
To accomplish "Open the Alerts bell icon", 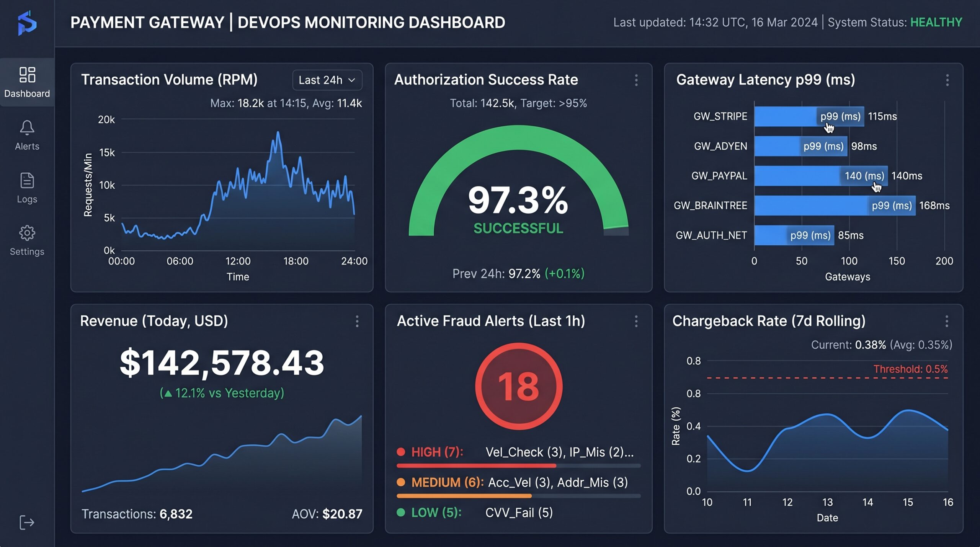I will (27, 128).
